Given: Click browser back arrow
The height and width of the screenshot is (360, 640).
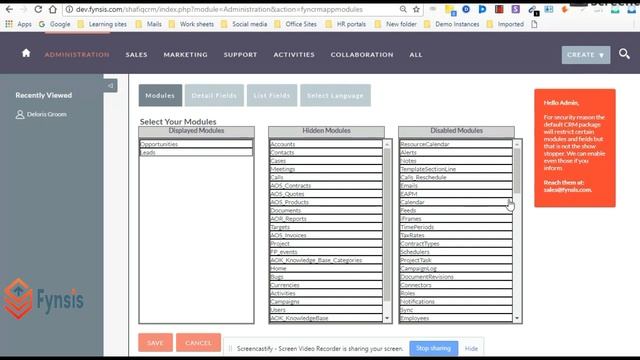Looking at the screenshot, I should pos(9,9).
